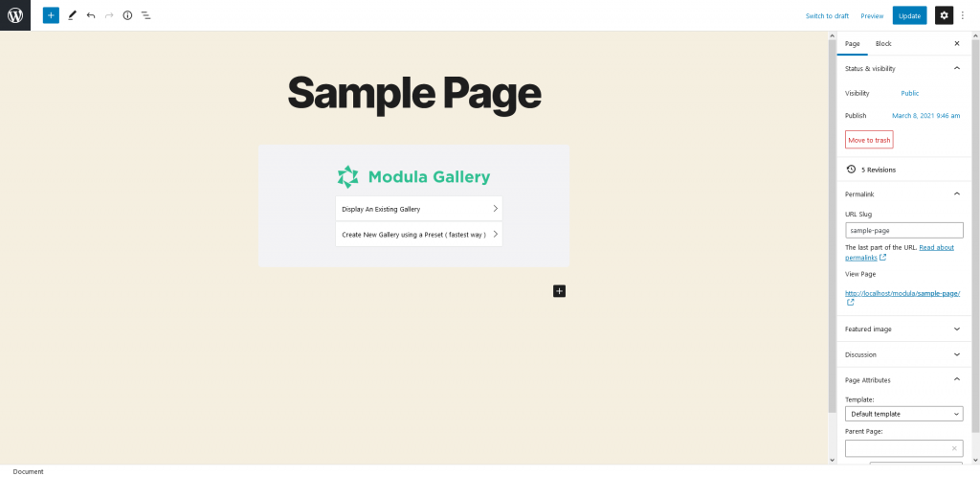Collapse the Status & visibility panel

tap(957, 69)
